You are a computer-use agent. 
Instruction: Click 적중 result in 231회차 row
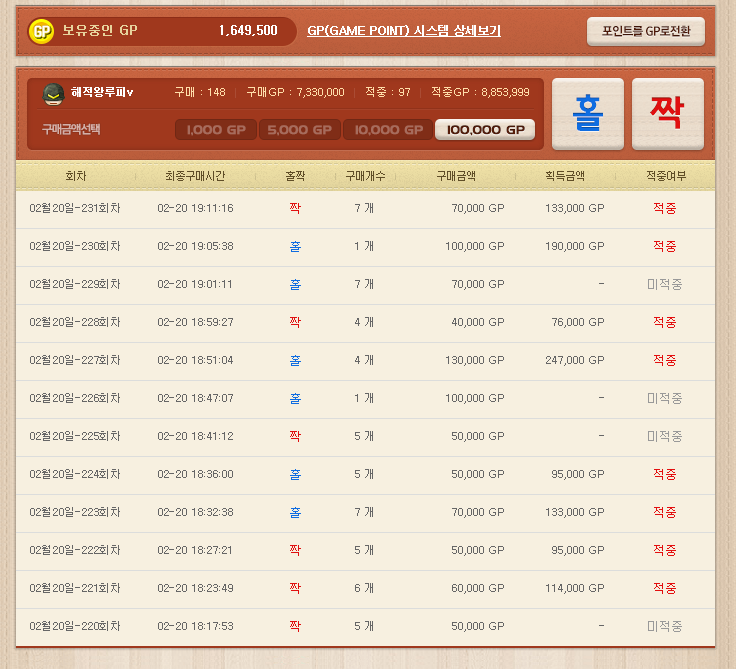tap(665, 208)
